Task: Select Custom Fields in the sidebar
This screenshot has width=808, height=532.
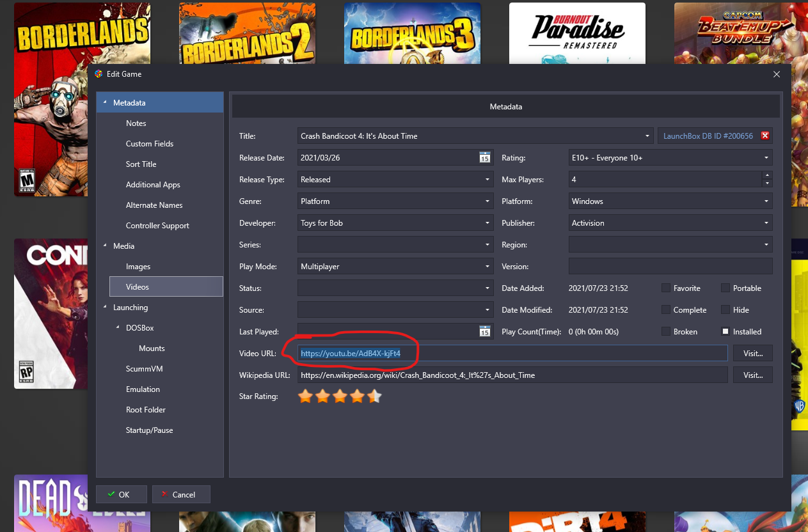Action: (150, 144)
